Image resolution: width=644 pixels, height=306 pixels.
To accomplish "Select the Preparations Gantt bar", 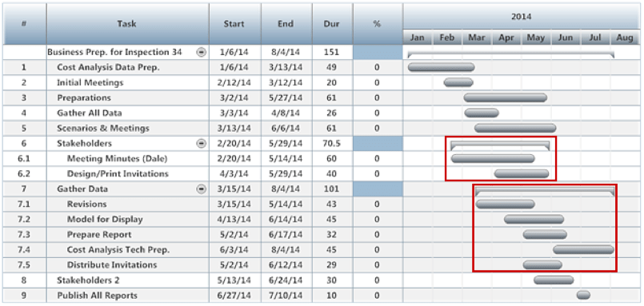I will (x=505, y=97).
